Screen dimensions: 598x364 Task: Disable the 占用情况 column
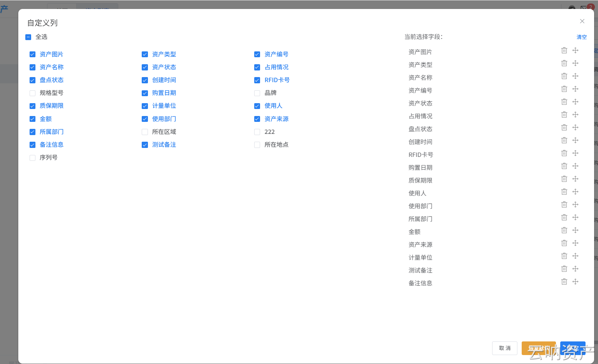pos(257,67)
